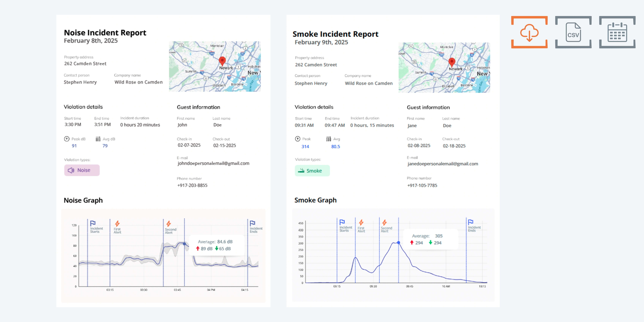This screenshot has width=644, height=322.
Task: Click the red pin on noise report map
Action: coord(222,61)
